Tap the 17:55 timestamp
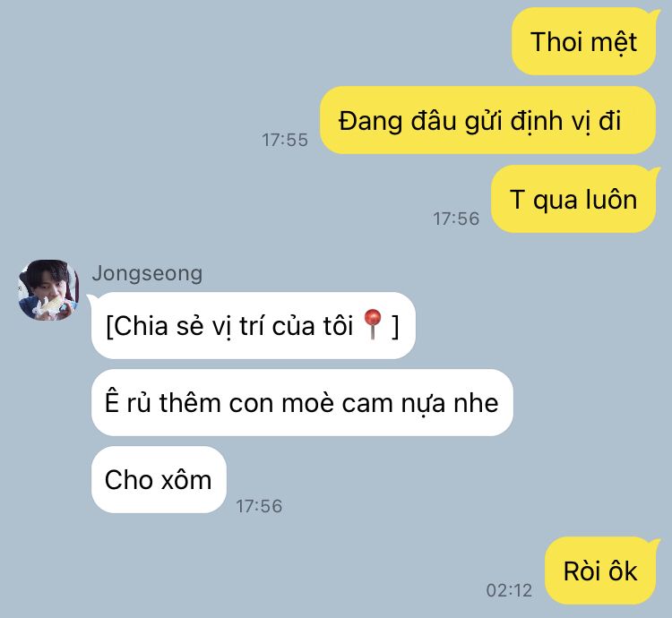This screenshot has height=618, width=672. point(285,140)
